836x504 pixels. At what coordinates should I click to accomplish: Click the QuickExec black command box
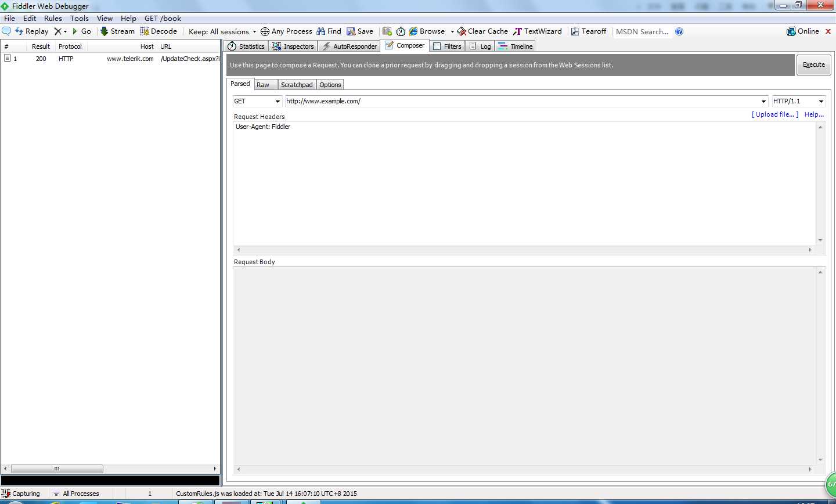tap(110, 480)
